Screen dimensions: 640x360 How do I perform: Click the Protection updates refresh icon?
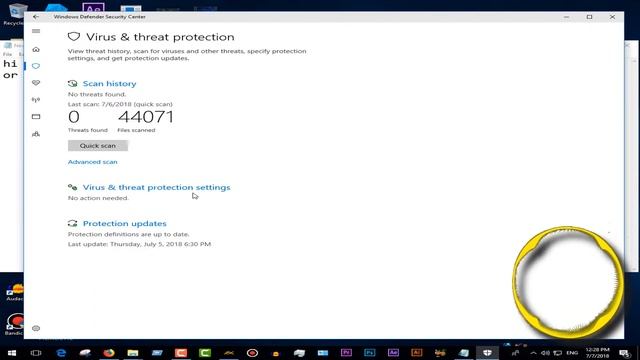pyautogui.click(x=73, y=224)
